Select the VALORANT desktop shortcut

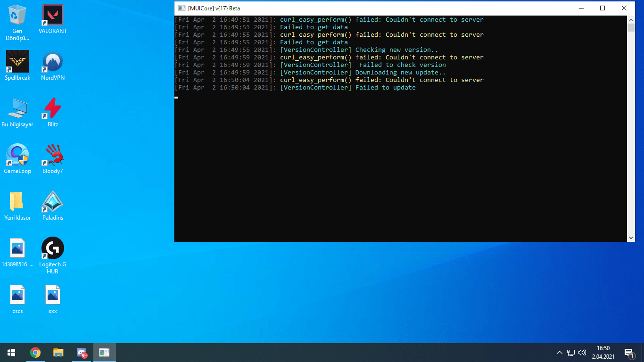[53, 20]
